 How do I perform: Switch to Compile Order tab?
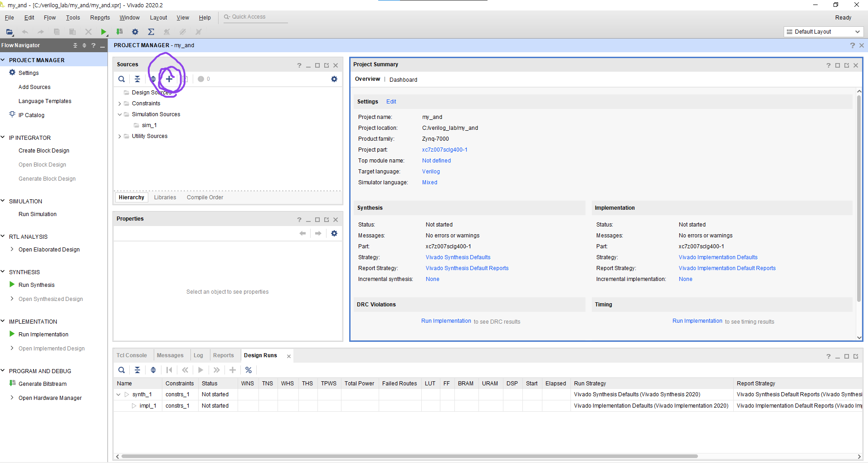pyautogui.click(x=205, y=197)
